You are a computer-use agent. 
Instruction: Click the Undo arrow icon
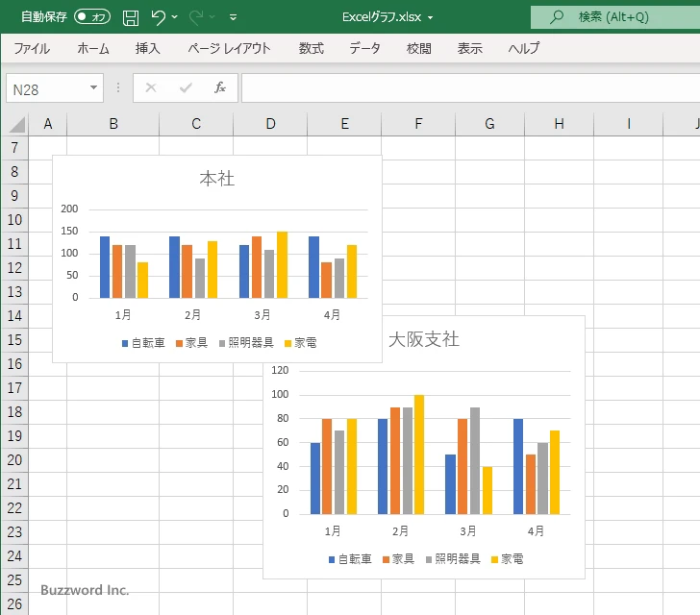(158, 17)
